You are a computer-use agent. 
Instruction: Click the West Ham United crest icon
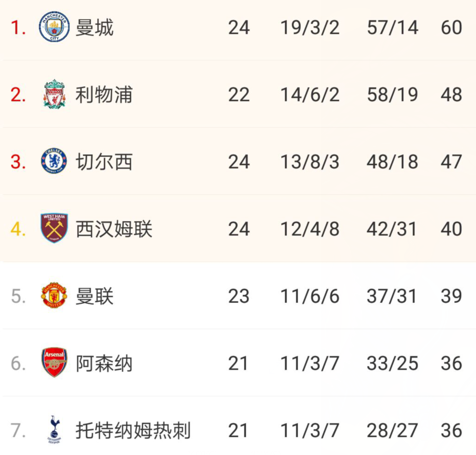click(x=54, y=228)
